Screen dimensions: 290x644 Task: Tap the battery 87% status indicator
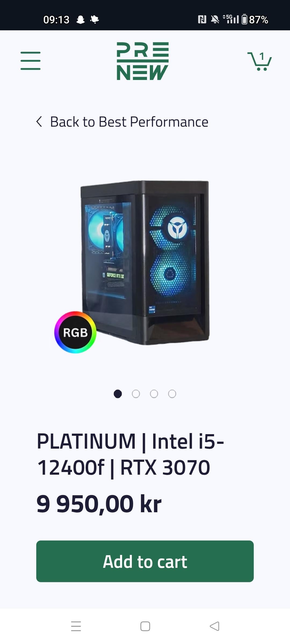click(255, 20)
